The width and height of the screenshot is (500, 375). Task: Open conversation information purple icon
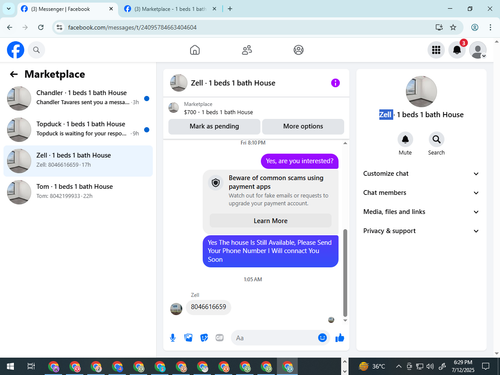pyautogui.click(x=335, y=83)
